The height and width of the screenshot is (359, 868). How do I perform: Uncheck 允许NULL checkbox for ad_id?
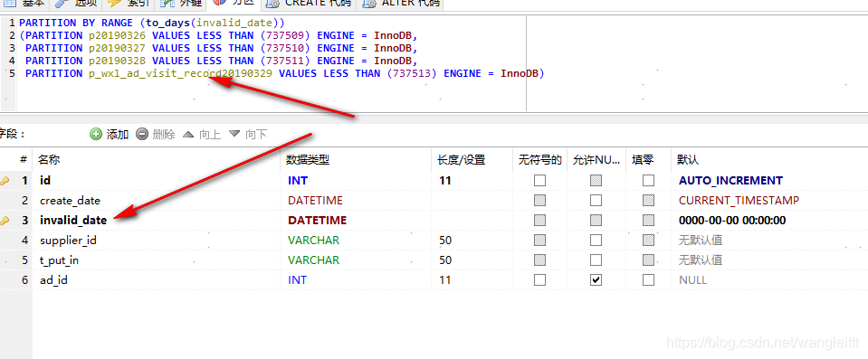(596, 280)
